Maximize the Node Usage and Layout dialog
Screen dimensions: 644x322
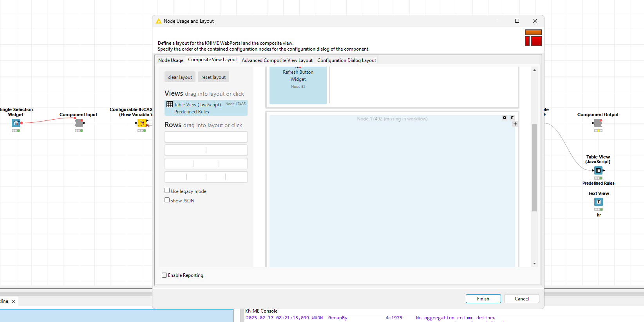pos(517,21)
